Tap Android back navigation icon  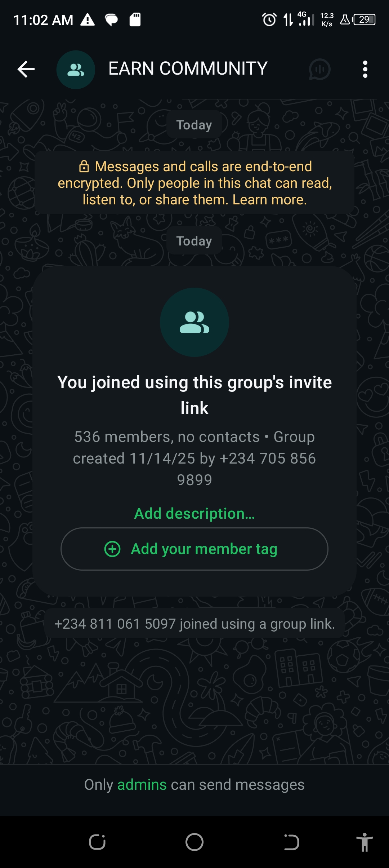pos(291,842)
